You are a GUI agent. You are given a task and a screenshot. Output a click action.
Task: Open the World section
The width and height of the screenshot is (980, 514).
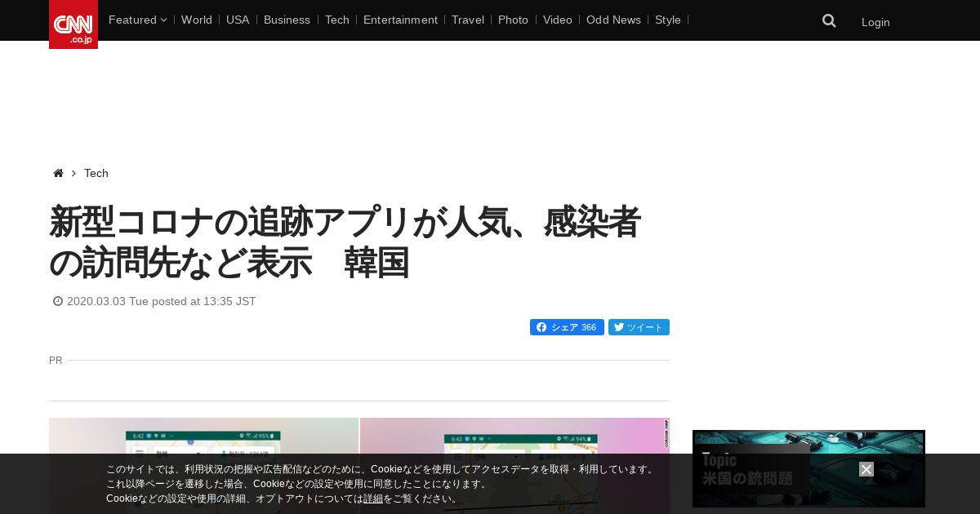pos(197,20)
